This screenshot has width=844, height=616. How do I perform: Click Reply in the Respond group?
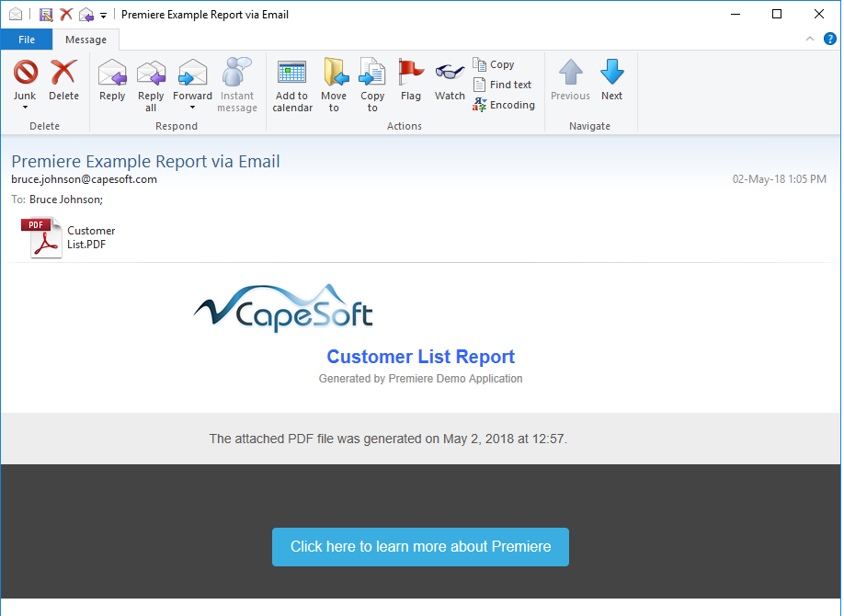112,80
